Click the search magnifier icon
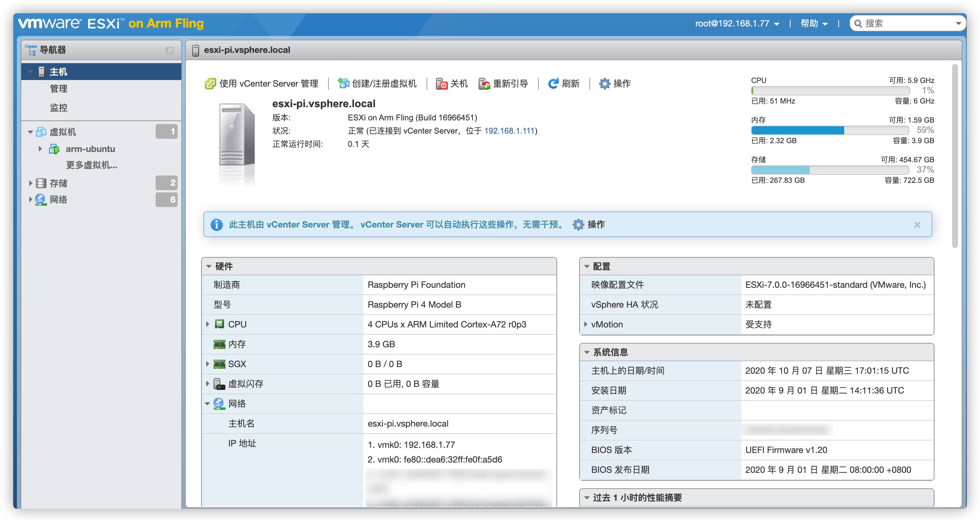Viewport: 980px width, 522px height. pos(858,23)
